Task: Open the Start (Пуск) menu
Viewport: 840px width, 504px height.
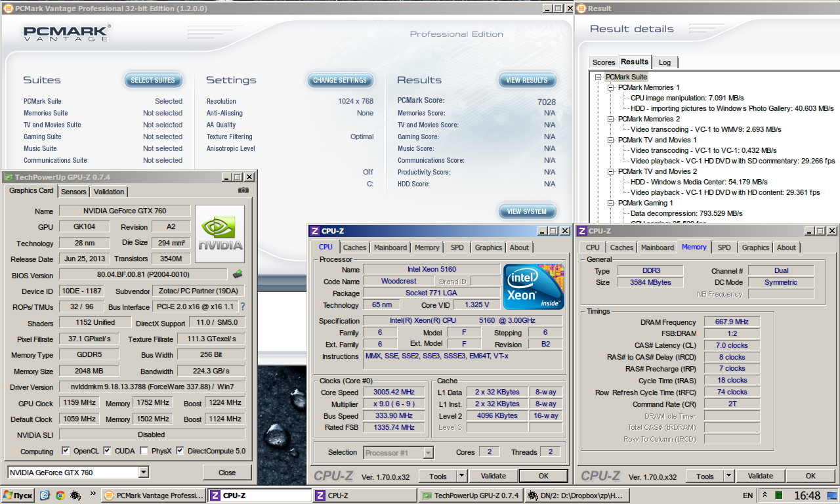Action: [18, 495]
